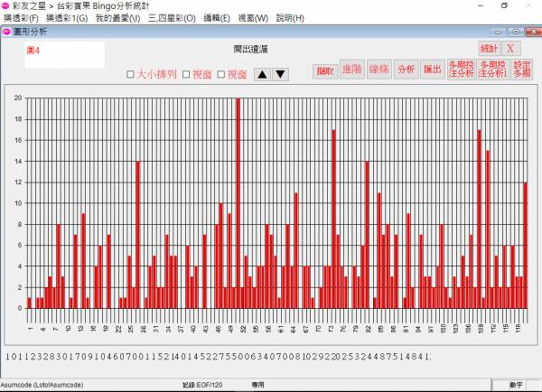Expand the 三,四星彩(O) menu

(172, 18)
